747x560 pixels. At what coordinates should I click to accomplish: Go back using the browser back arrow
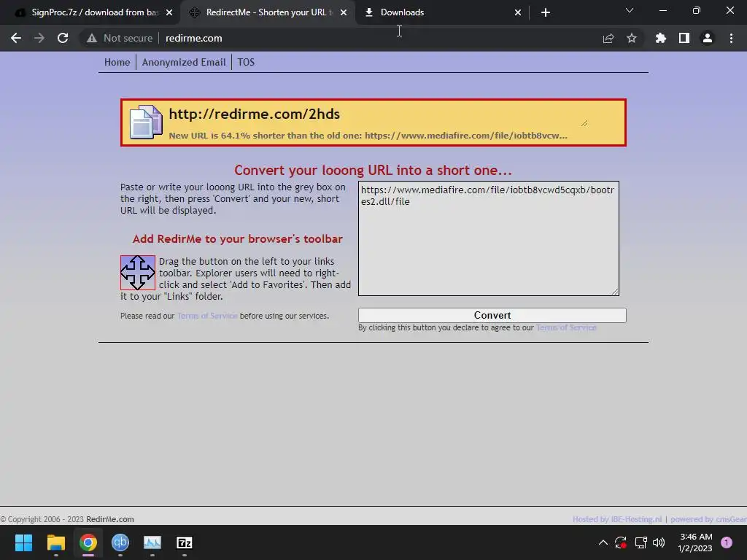[16, 38]
